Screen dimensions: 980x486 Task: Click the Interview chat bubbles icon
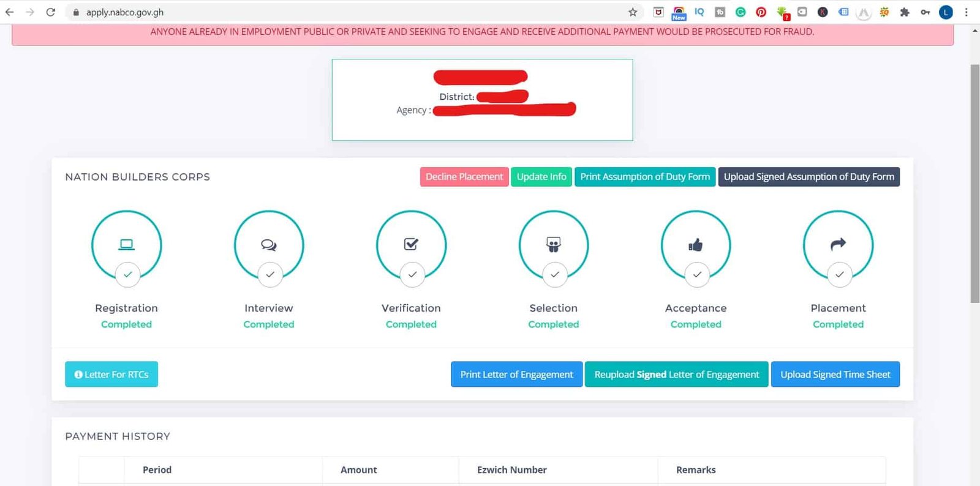[269, 245]
